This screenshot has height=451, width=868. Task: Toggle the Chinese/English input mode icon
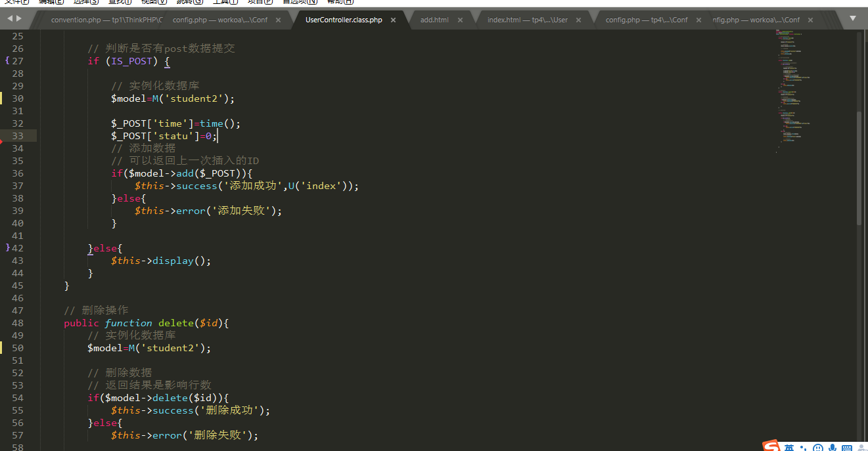pyautogui.click(x=788, y=448)
